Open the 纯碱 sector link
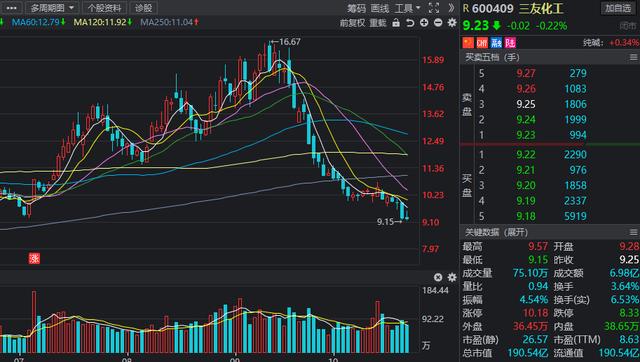Image resolution: width=640 pixels, height=362 pixels. [x=593, y=42]
